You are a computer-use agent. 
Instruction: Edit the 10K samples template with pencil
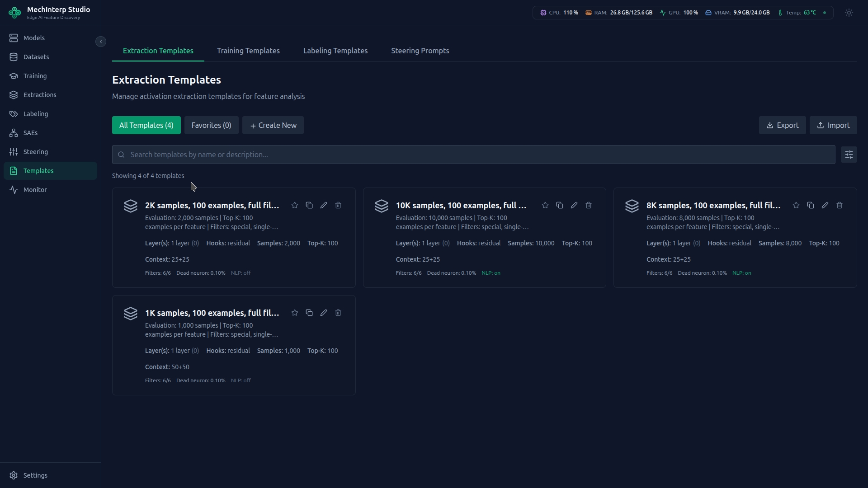coord(574,205)
